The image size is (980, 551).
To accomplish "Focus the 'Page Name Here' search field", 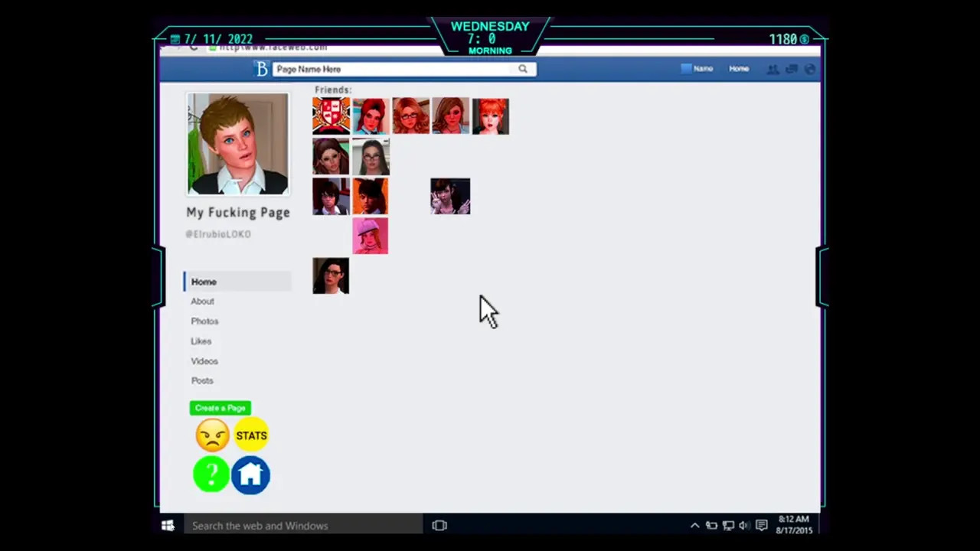I will tap(403, 69).
